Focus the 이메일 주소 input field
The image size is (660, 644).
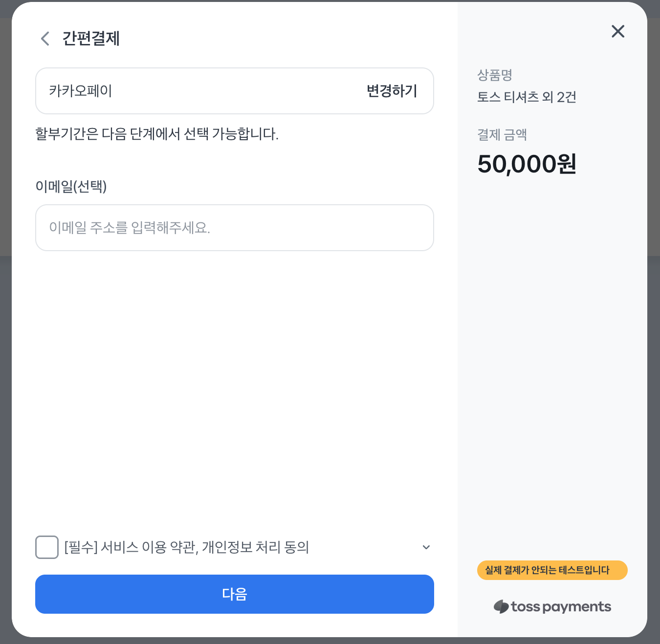point(235,228)
